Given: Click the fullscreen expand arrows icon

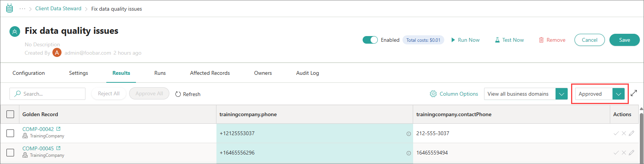Looking at the screenshot, I should (x=634, y=93).
